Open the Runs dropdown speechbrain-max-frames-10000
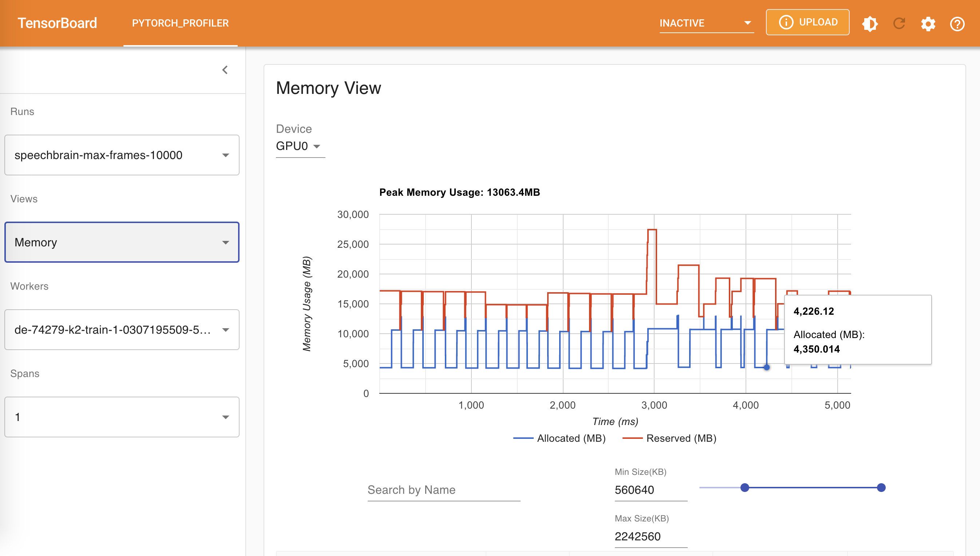 click(x=122, y=155)
